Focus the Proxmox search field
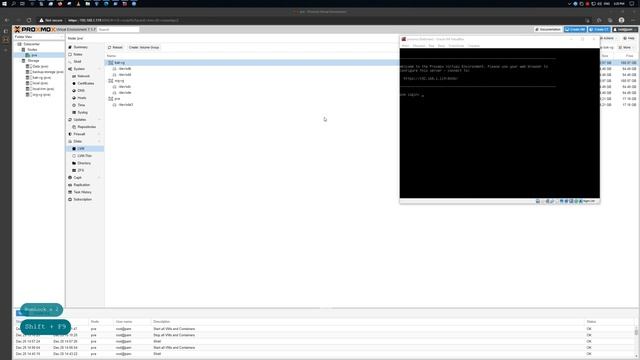Viewport: 640px width, 360px height. coord(118,29)
